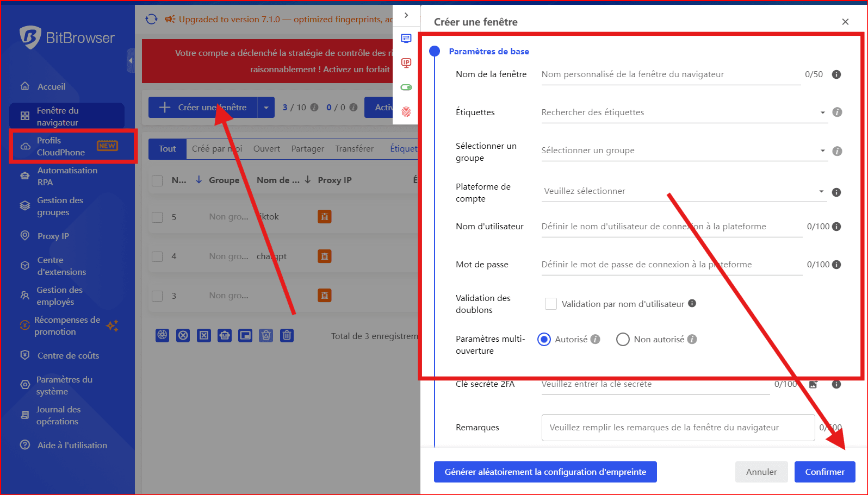Click the trash bin icon in bottom toolbar
868x495 pixels.
[287, 335]
